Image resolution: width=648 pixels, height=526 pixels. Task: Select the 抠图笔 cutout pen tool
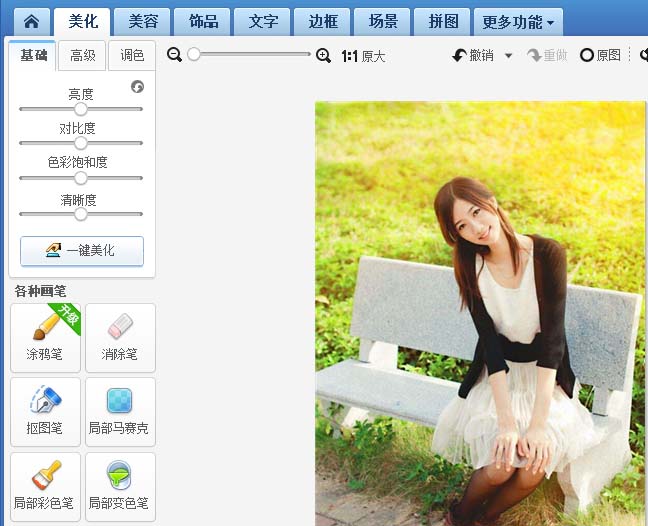coord(45,412)
